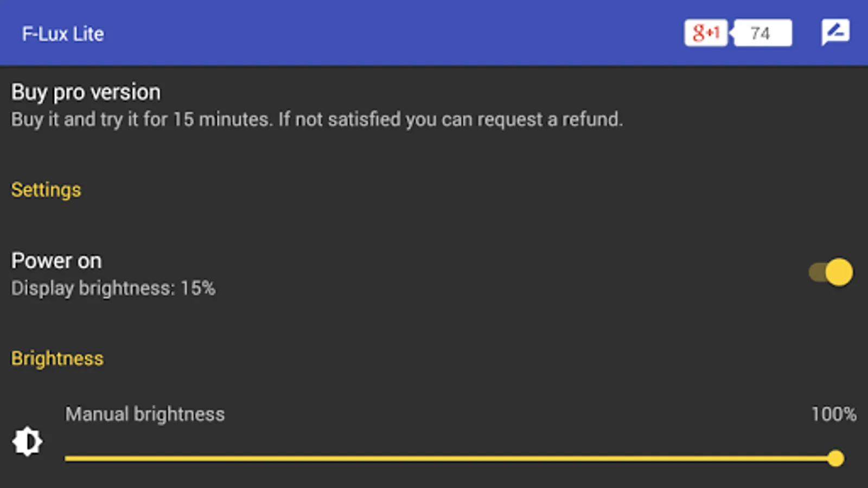This screenshot has width=868, height=488.
Task: Click the left end of brightness slider
Action: click(x=67, y=458)
